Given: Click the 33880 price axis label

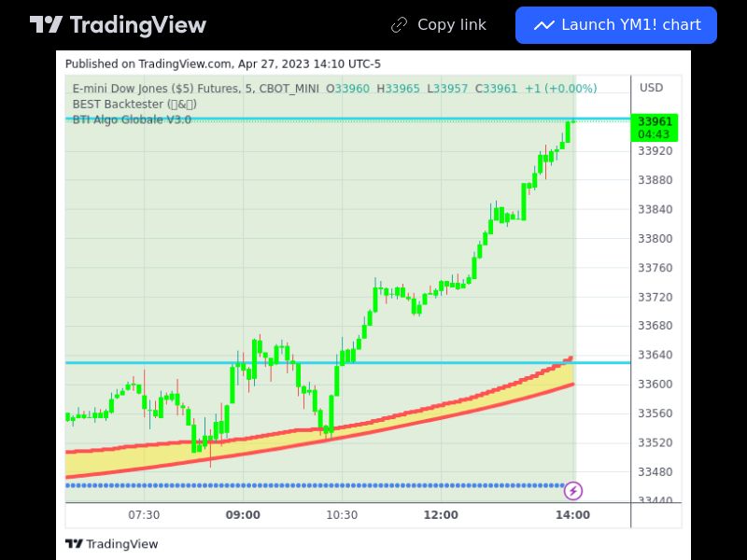Looking at the screenshot, I should click(655, 180).
